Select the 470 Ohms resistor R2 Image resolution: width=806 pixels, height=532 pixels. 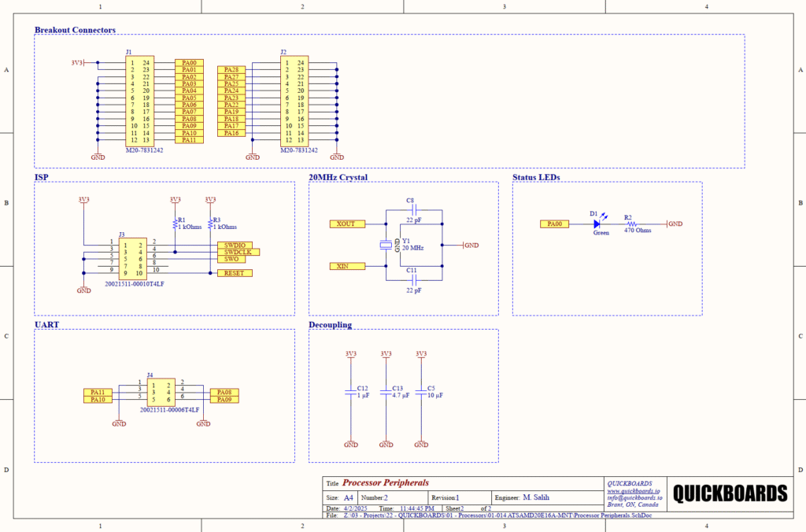point(630,224)
